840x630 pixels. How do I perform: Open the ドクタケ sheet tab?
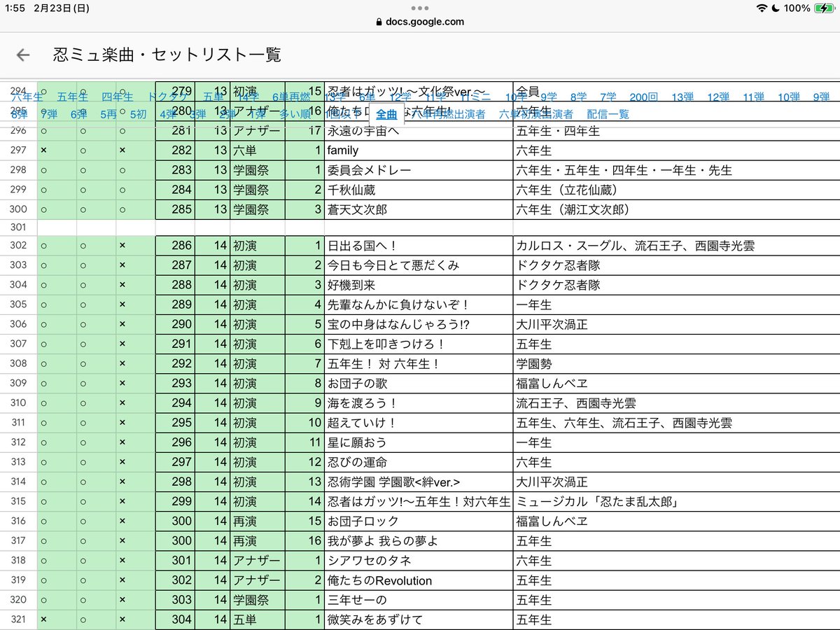(168, 97)
